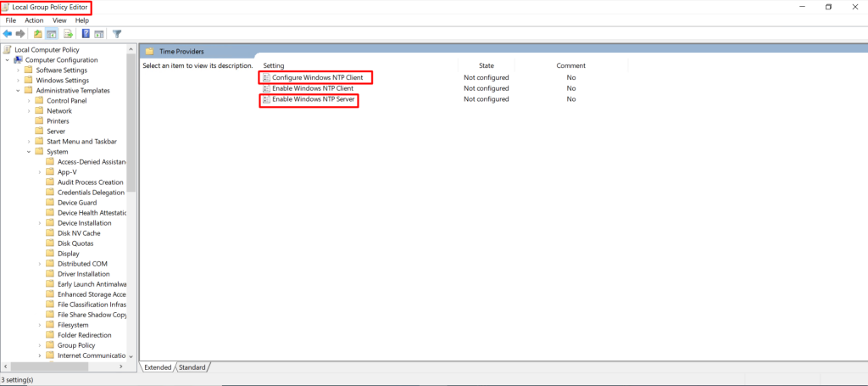The image size is (868, 386).
Task: Select Disk NV Cache tree item
Action: coord(79,233)
